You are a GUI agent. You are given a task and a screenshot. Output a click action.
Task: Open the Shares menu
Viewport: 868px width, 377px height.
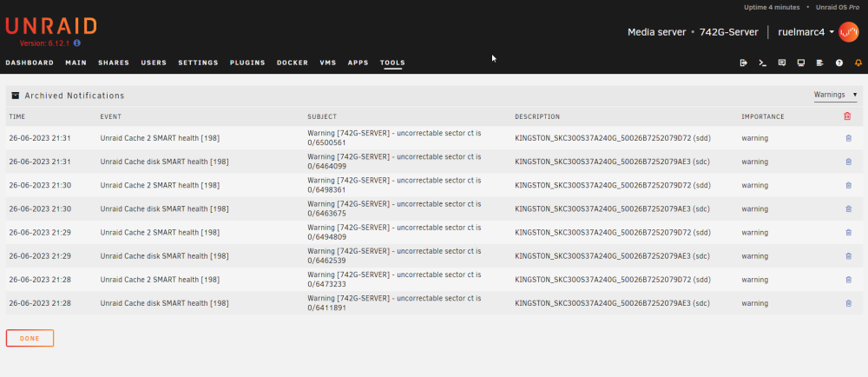(114, 63)
